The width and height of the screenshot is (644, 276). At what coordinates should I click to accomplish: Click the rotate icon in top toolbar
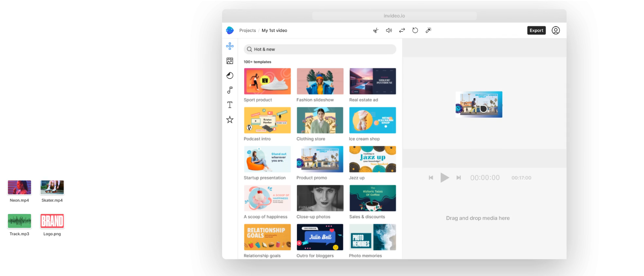click(415, 30)
